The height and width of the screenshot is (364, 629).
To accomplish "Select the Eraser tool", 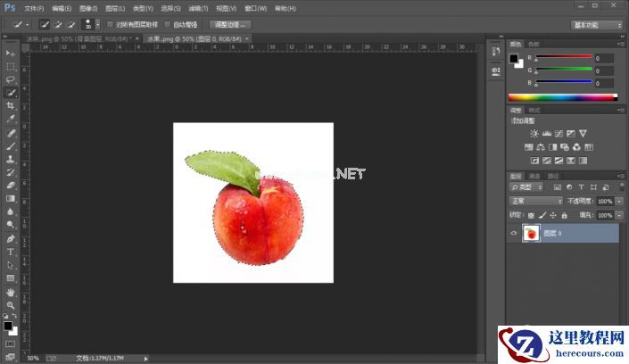I will point(11,186).
